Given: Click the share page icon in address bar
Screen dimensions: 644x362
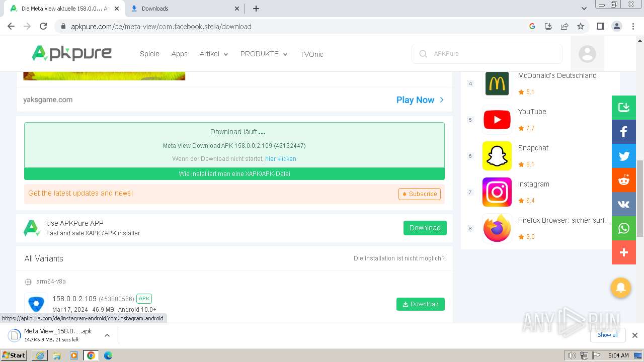Looking at the screenshot, I should pyautogui.click(x=565, y=26).
